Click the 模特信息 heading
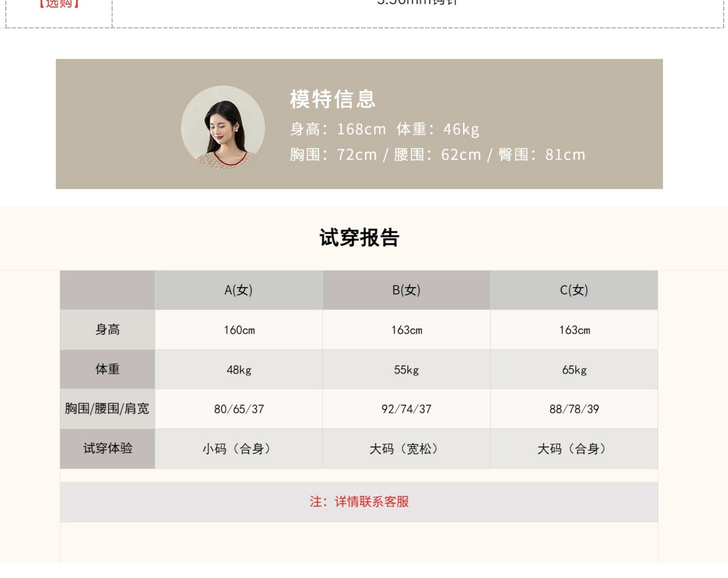 (332, 99)
